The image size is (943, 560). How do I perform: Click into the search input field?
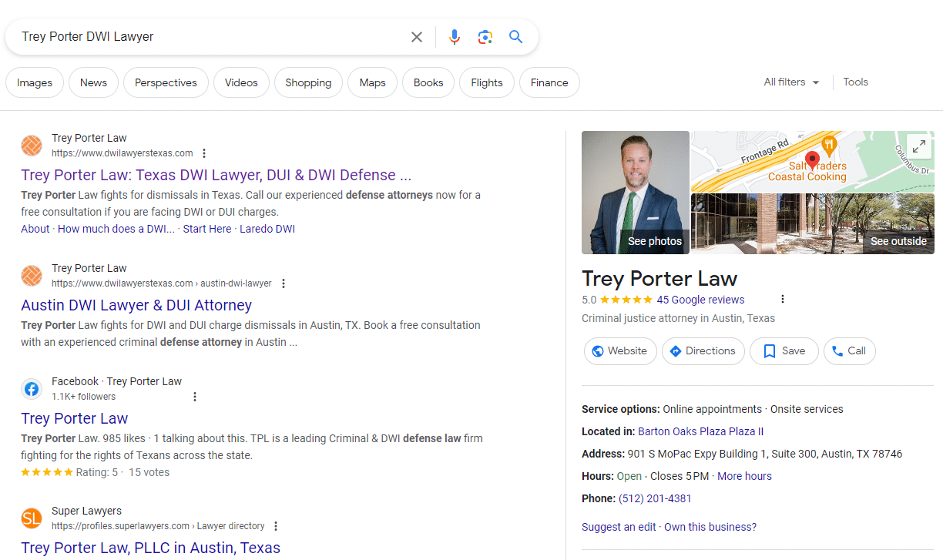click(x=208, y=37)
